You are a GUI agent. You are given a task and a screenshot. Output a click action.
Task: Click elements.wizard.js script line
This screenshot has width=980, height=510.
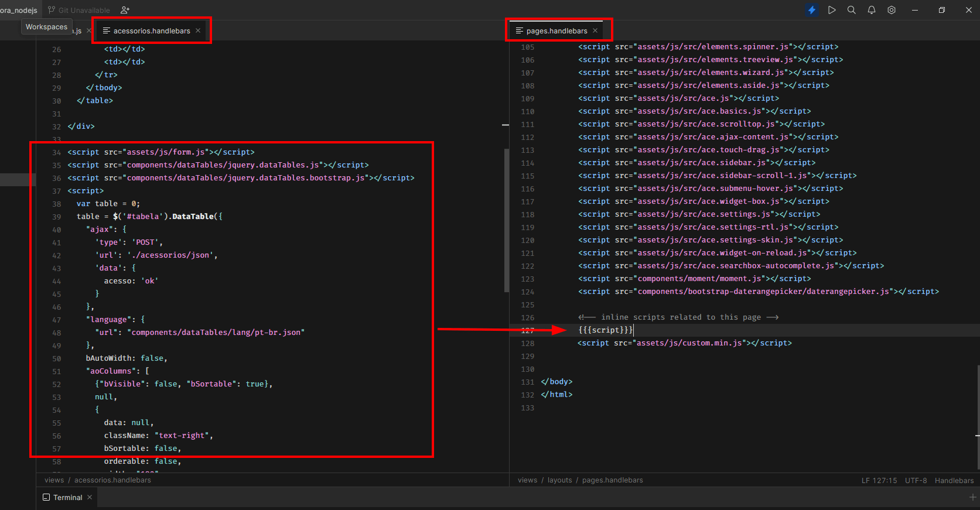pos(706,73)
